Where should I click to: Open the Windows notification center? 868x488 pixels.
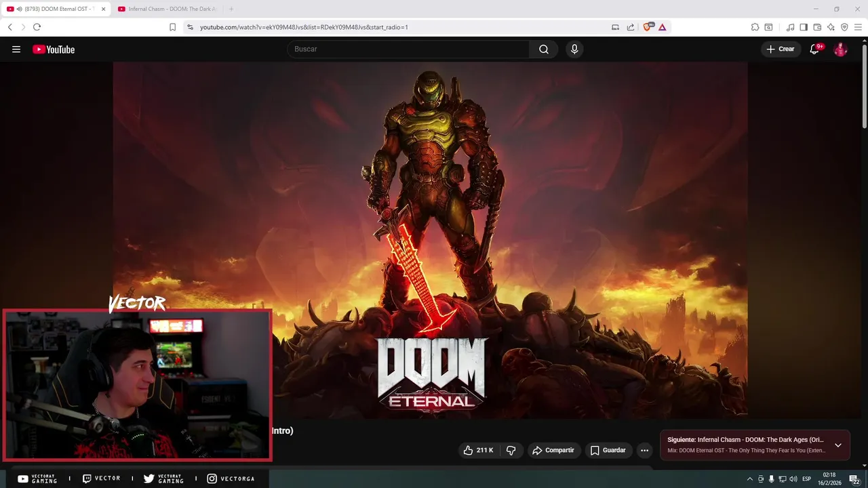point(854,479)
